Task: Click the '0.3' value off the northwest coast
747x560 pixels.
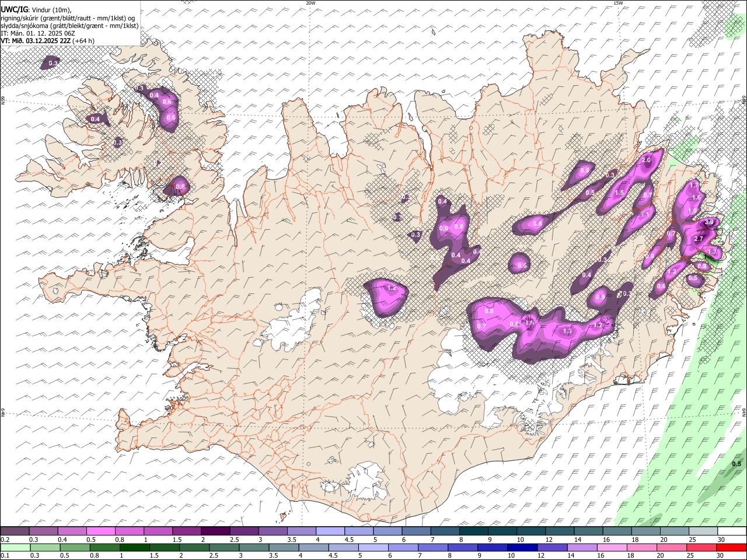Action: click(53, 62)
